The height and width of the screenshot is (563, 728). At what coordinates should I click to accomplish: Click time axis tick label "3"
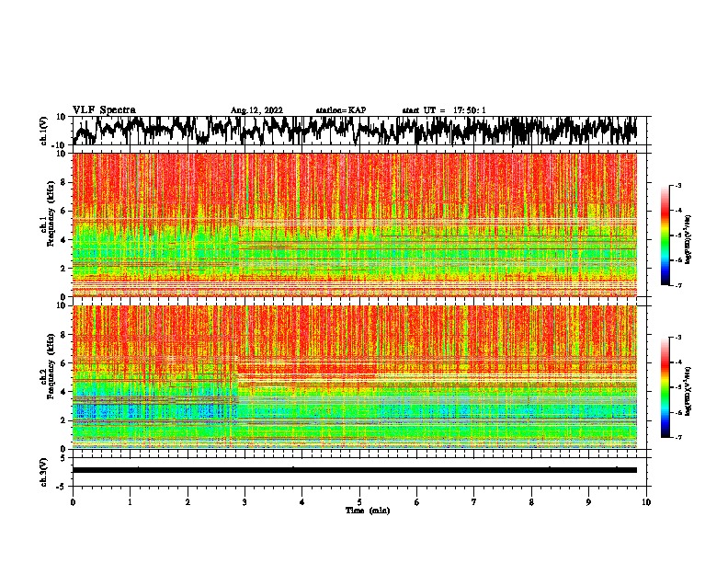(x=245, y=502)
